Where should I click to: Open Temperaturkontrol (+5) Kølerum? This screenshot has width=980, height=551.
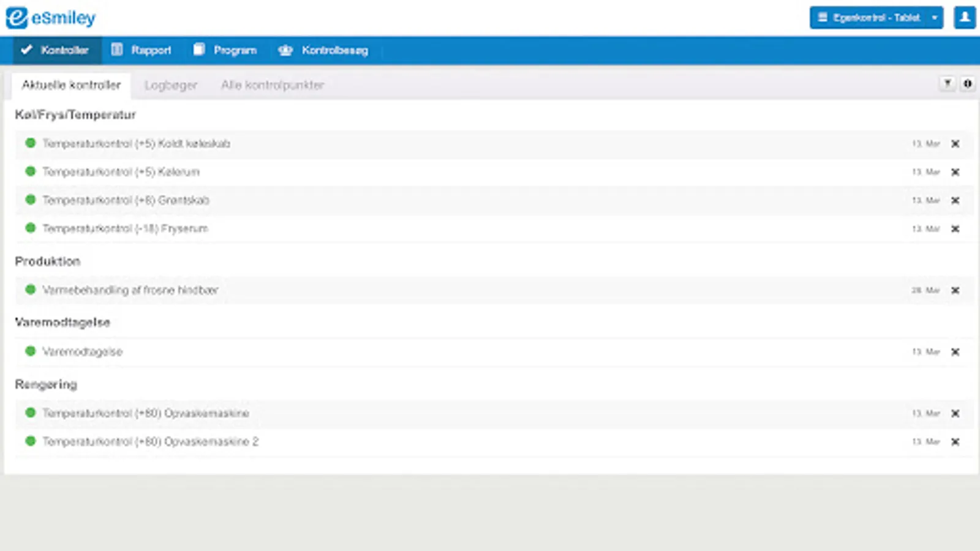(121, 172)
